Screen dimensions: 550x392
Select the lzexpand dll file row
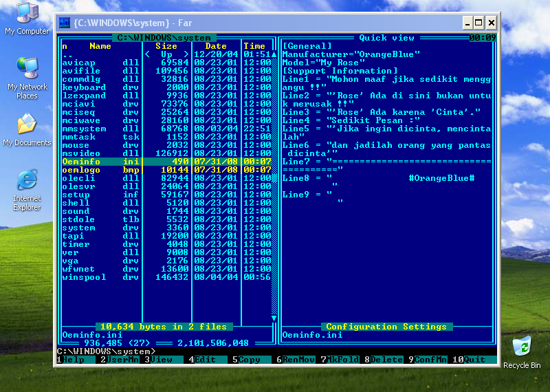pos(166,96)
